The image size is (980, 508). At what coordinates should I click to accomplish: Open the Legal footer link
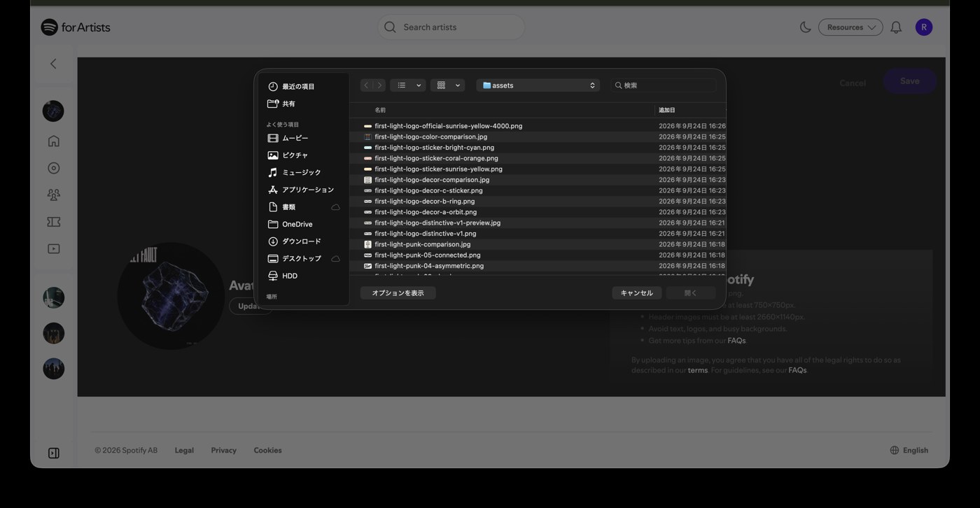(184, 451)
